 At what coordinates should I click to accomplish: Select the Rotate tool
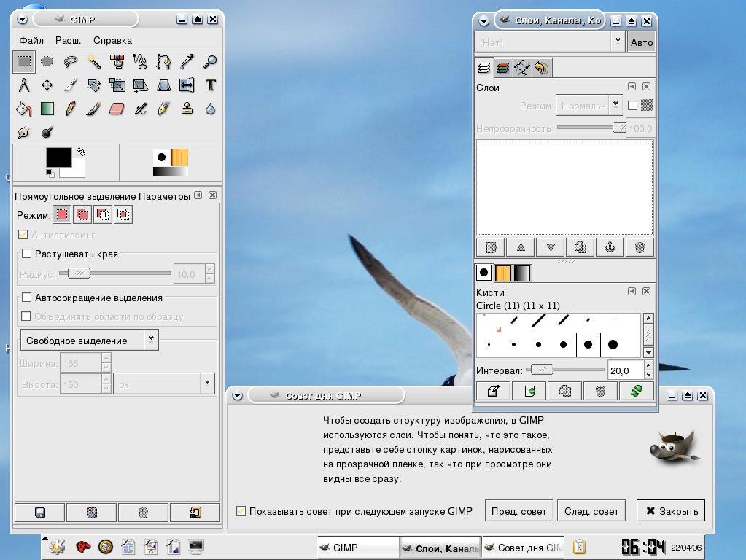click(94, 85)
